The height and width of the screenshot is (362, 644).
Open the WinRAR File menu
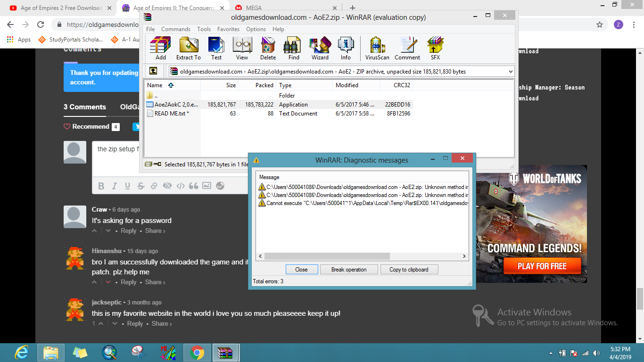pyautogui.click(x=150, y=29)
